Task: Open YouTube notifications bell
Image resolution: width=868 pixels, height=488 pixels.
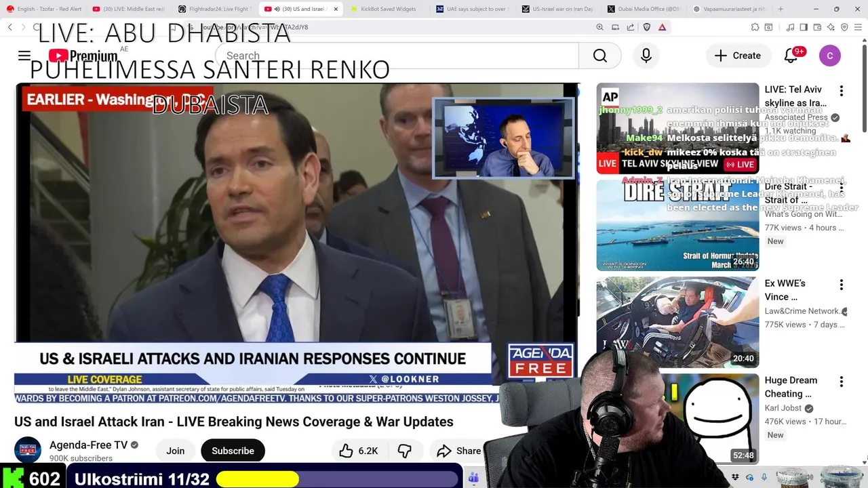Action: coord(791,56)
